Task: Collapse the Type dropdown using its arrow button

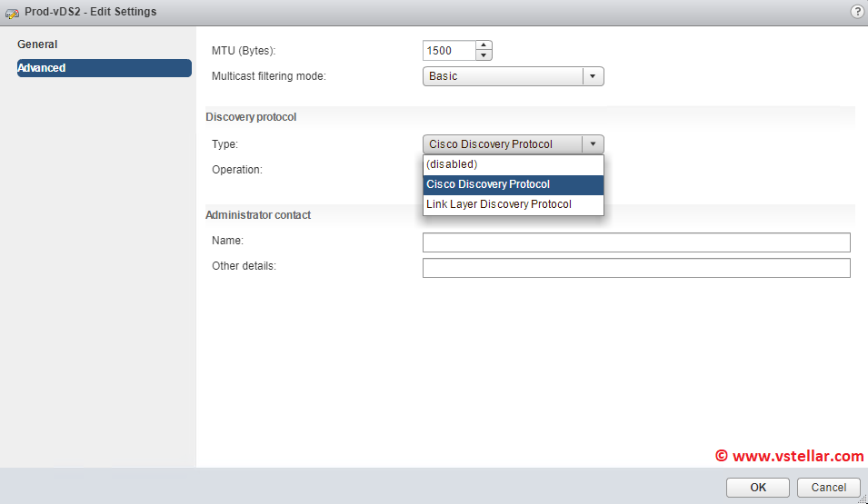Action: (x=593, y=144)
